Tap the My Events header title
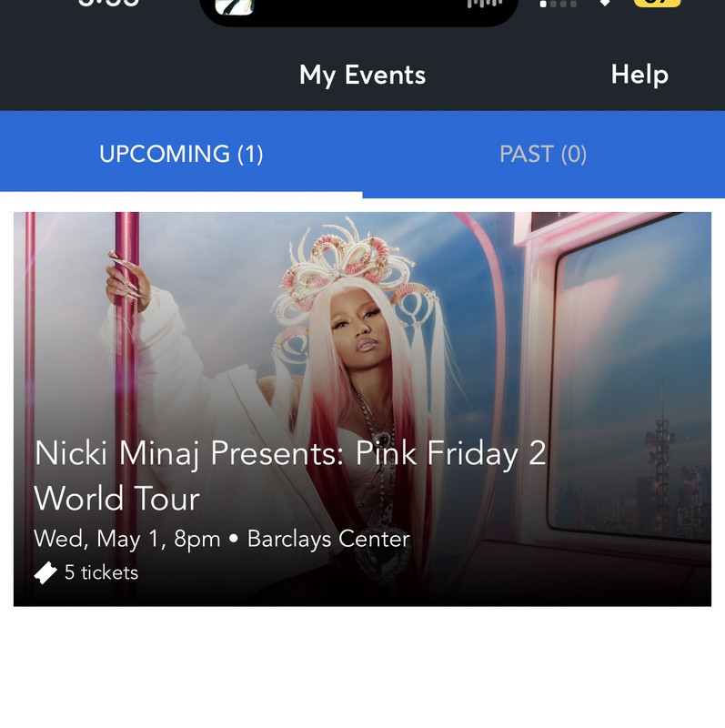 362,76
